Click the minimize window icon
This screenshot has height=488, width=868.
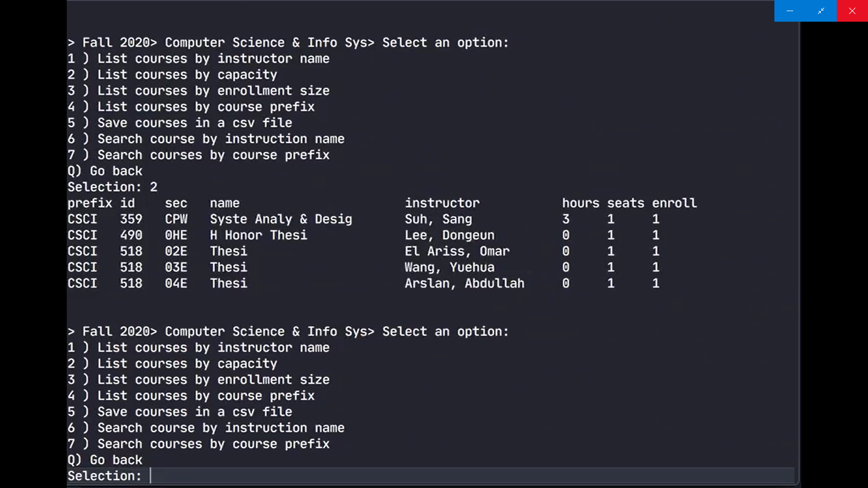(x=790, y=11)
